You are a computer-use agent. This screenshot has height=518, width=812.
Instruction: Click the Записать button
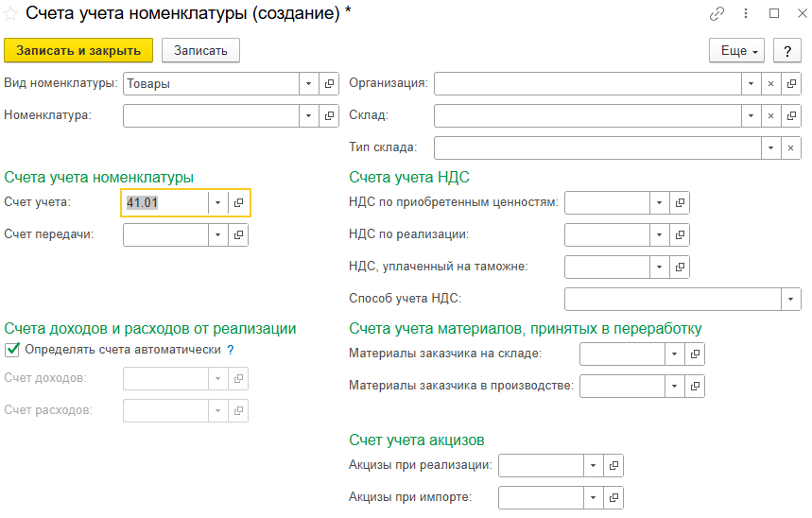[x=200, y=51]
